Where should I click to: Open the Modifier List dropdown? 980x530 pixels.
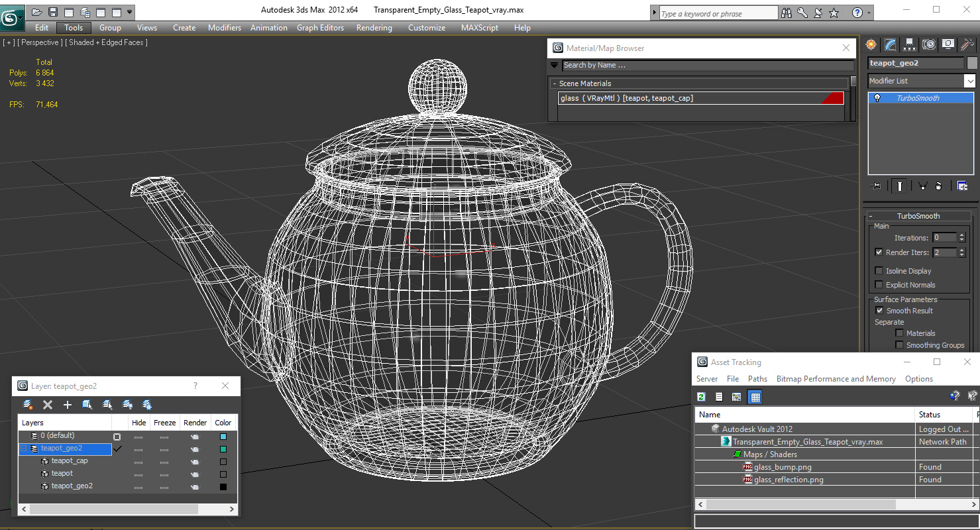[969, 81]
